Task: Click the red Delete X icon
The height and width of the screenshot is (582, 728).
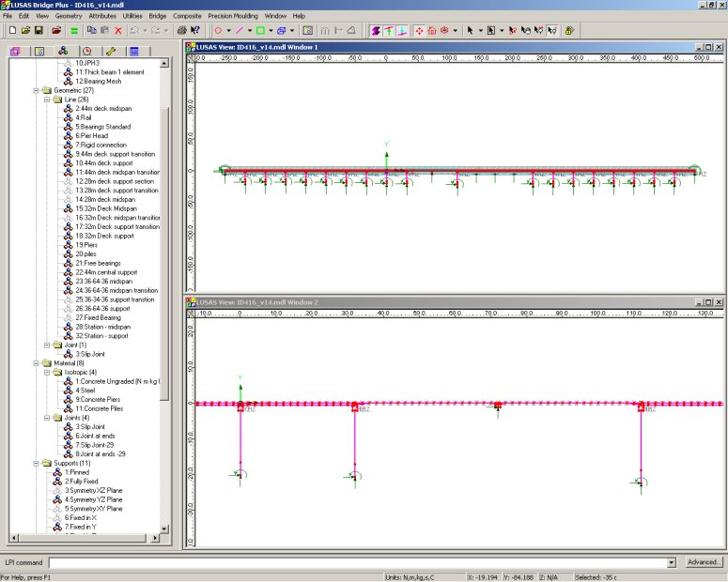Action: (x=118, y=30)
